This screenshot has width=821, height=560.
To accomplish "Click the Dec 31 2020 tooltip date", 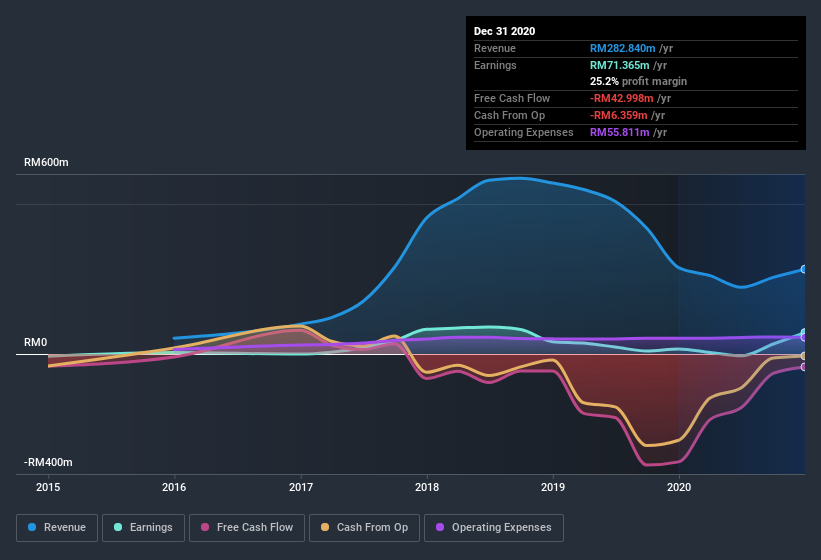I will tap(504, 31).
